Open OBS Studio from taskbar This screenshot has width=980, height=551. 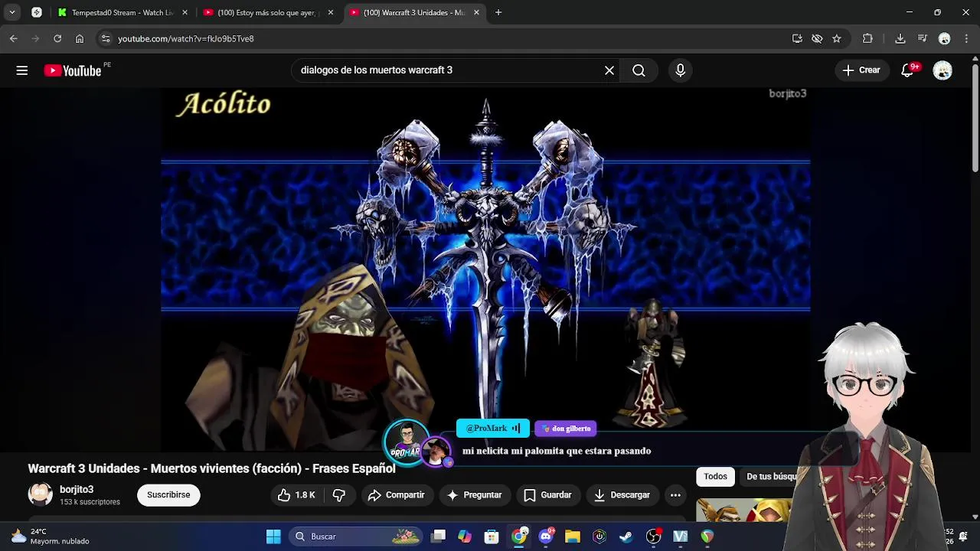click(x=653, y=536)
